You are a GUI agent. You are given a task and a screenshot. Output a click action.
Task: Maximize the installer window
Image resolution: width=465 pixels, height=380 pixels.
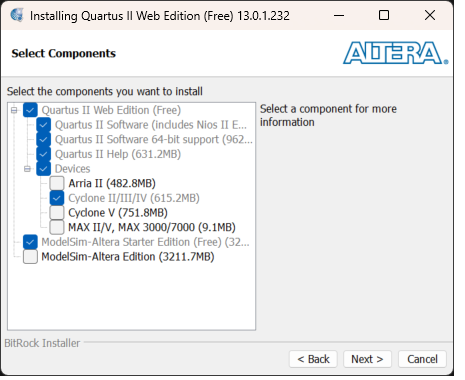tap(384, 15)
